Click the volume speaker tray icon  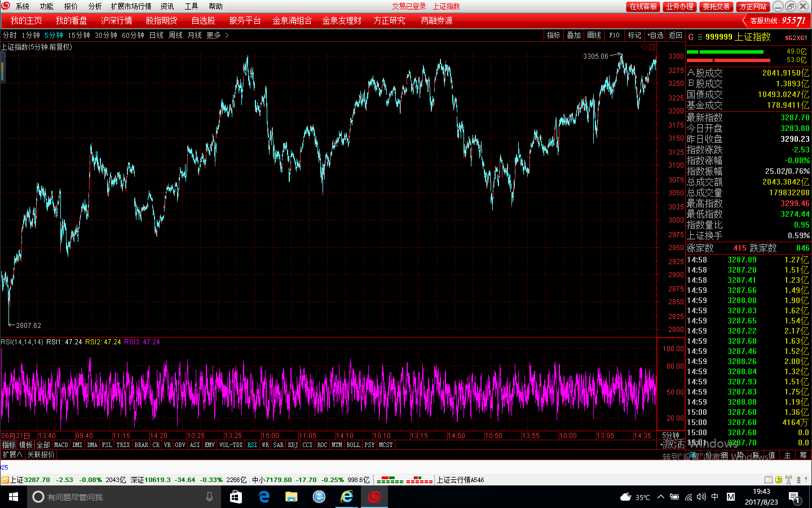click(701, 497)
